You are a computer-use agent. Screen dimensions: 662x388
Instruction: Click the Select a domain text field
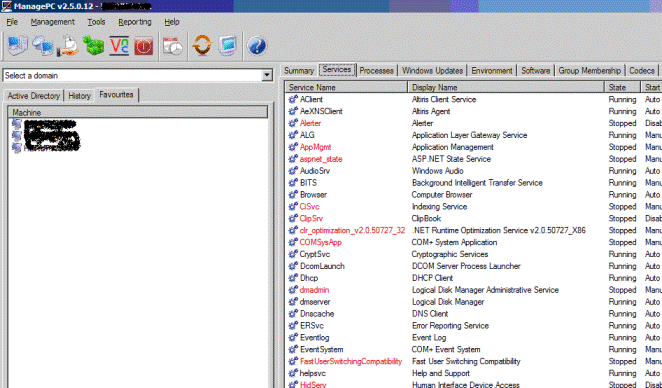[133, 76]
